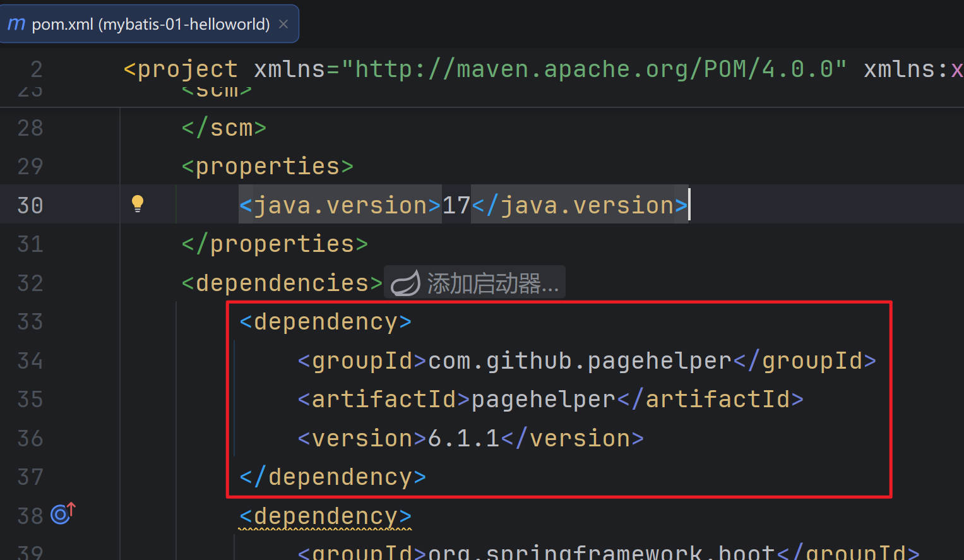Place cursor on java.version value 17
Screen dimensions: 964x560
click(456, 206)
